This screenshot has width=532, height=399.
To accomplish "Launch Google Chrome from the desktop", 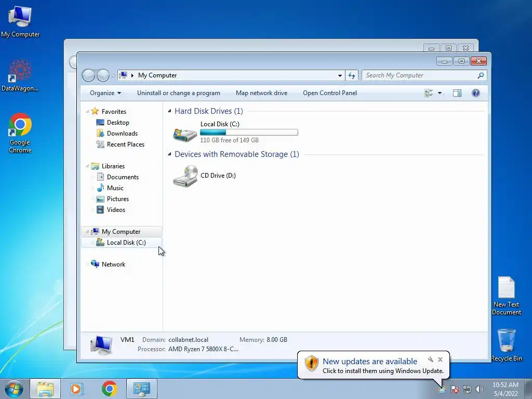I will click(x=20, y=133).
